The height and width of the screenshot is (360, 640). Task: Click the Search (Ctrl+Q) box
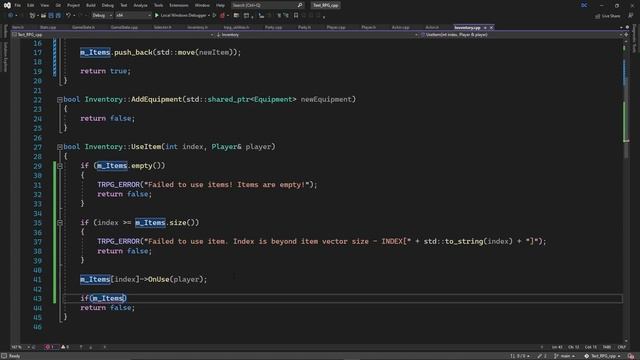coord(267,5)
